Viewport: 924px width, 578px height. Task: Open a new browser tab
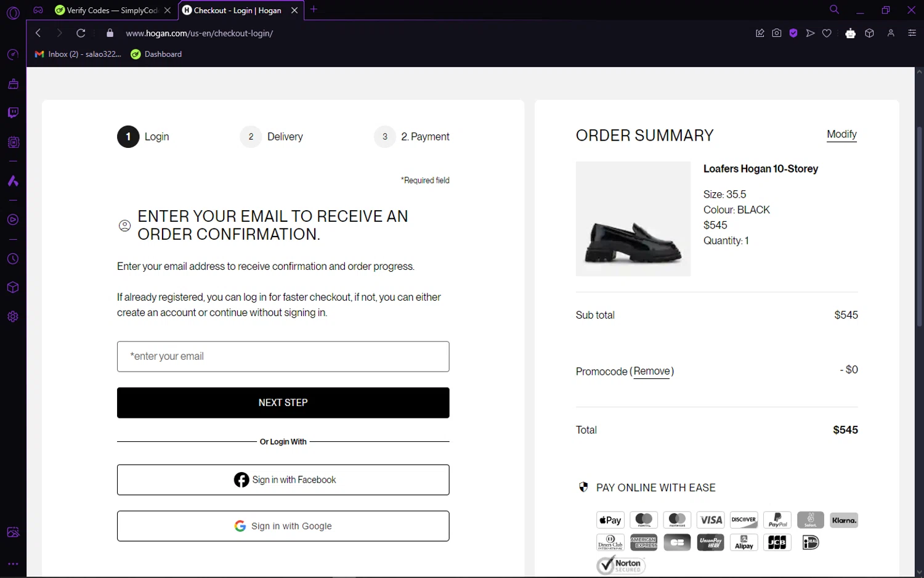pyautogui.click(x=314, y=10)
